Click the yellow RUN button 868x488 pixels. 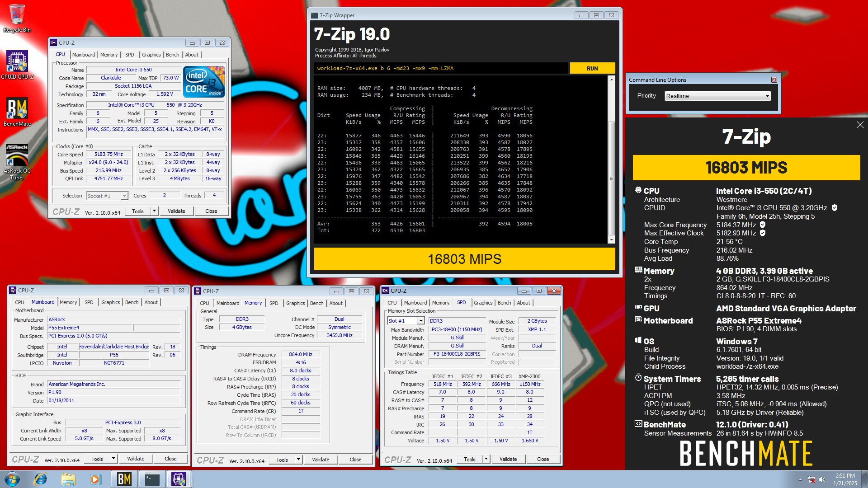click(592, 68)
